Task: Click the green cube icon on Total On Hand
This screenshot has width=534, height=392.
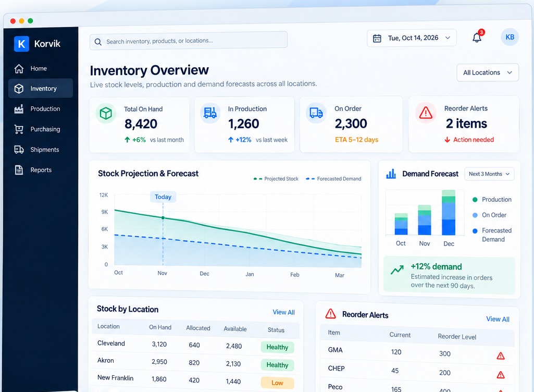Action: tap(106, 113)
